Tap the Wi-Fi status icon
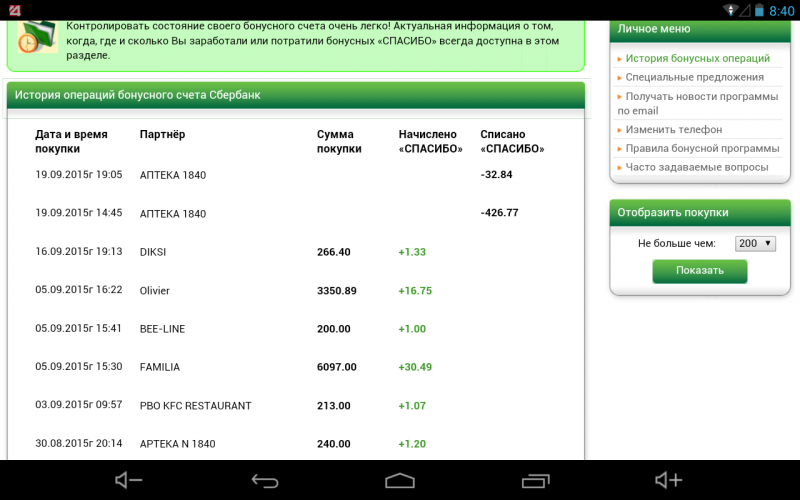The width and height of the screenshot is (800, 500). (731, 10)
